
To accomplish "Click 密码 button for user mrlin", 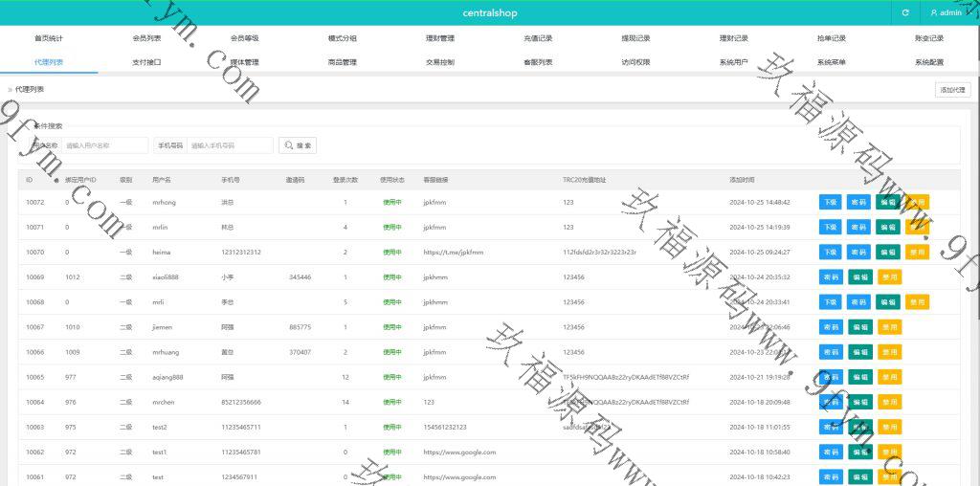I will click(x=858, y=228).
